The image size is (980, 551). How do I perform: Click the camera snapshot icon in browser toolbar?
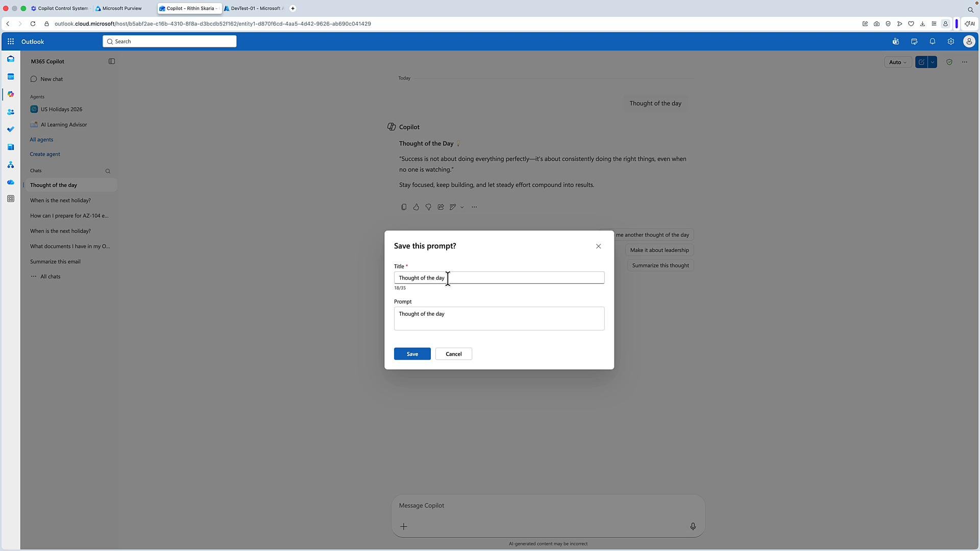pos(876,24)
